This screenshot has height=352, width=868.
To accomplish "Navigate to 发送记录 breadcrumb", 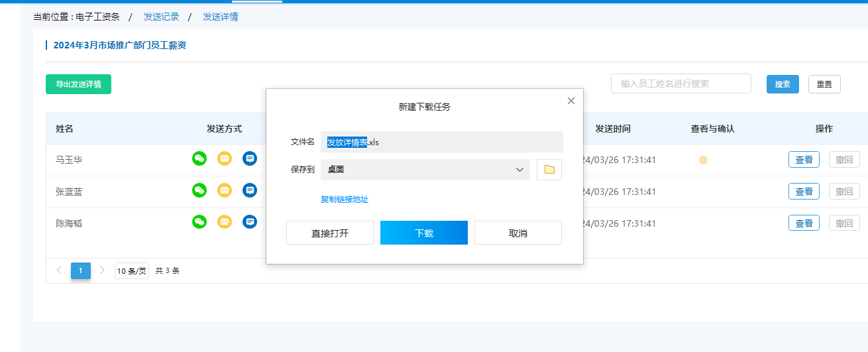I will click(x=161, y=17).
